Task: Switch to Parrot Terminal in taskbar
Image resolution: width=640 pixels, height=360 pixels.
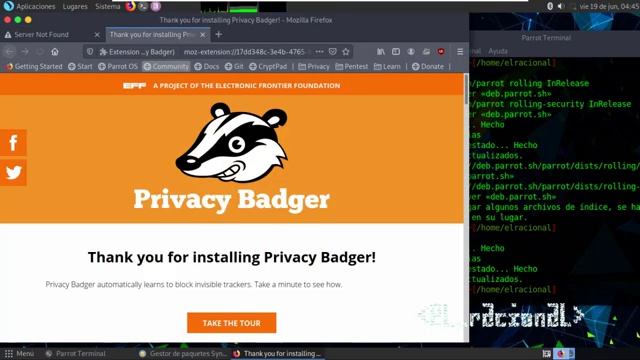Action: click(76, 353)
